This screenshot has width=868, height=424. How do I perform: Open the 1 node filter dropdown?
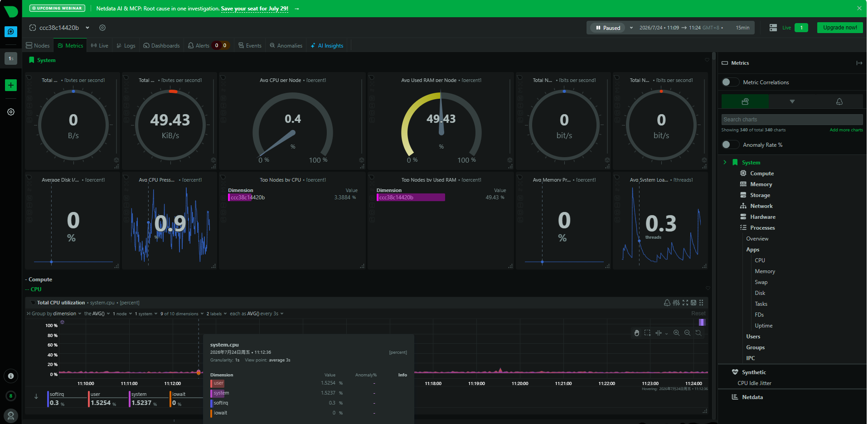[x=122, y=313]
